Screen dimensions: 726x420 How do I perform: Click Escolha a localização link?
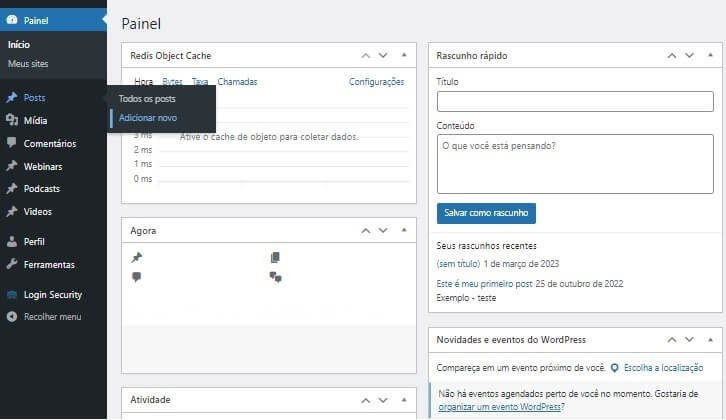[x=663, y=368]
